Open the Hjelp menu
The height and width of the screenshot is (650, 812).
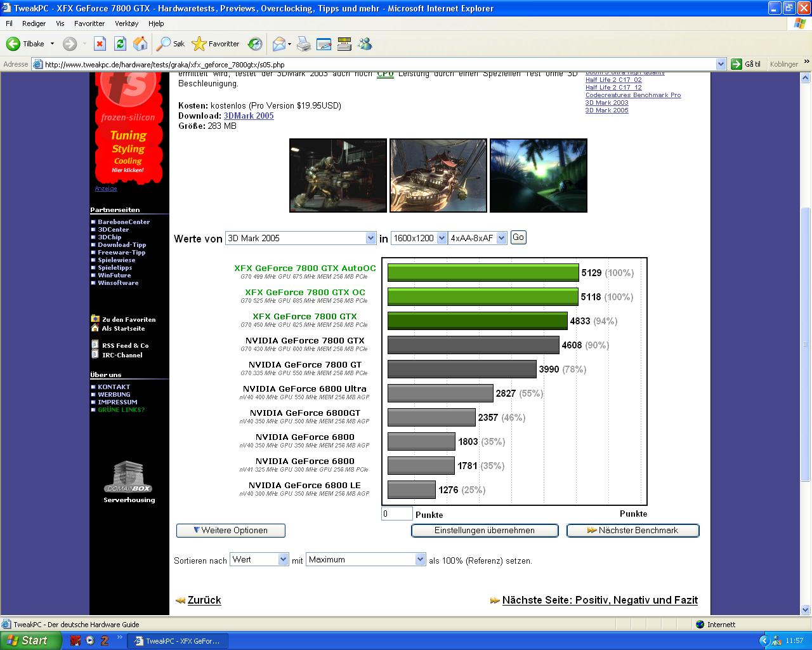tap(156, 23)
